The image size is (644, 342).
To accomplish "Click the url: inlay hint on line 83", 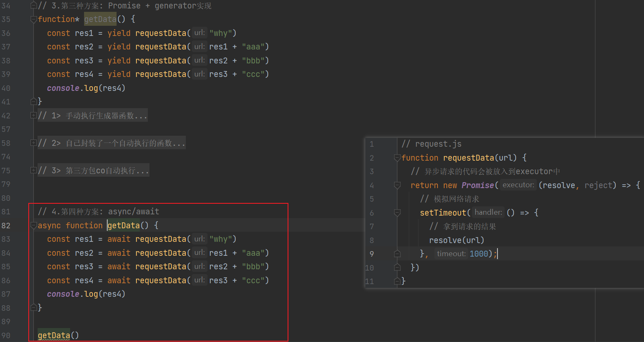I will tap(200, 239).
